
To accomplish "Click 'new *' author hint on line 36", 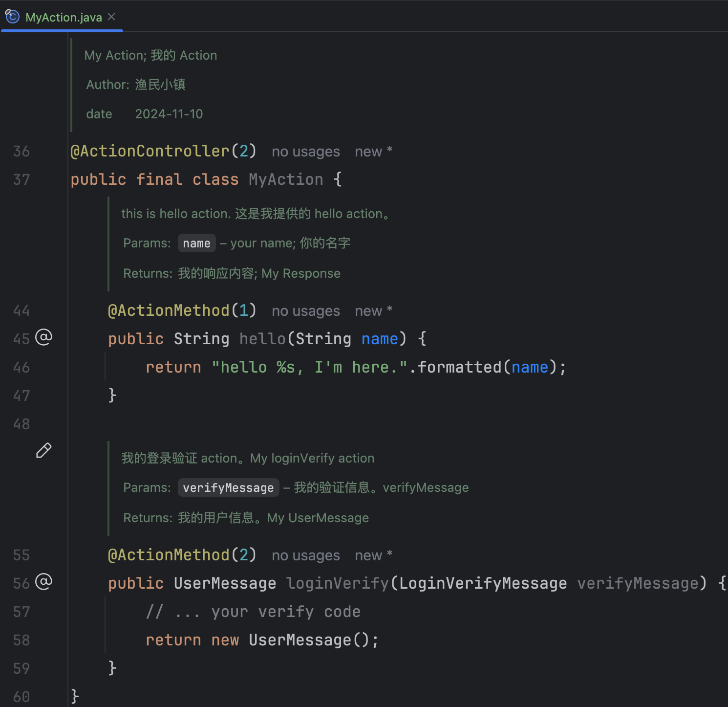I will (x=373, y=152).
